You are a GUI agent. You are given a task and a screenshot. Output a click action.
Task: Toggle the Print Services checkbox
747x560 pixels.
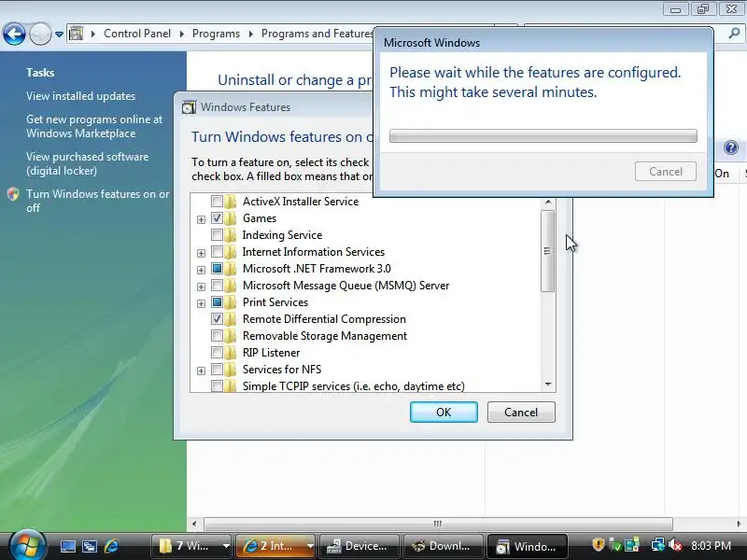[217, 301]
